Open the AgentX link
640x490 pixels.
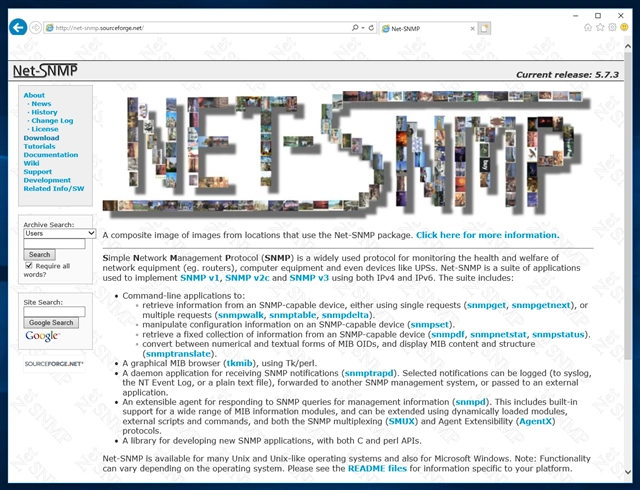(535, 421)
